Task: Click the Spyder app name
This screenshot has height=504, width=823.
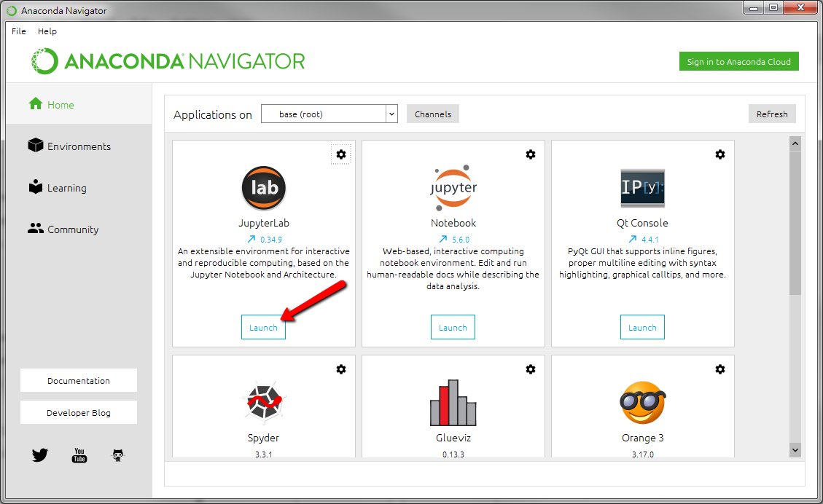Action: [x=263, y=438]
